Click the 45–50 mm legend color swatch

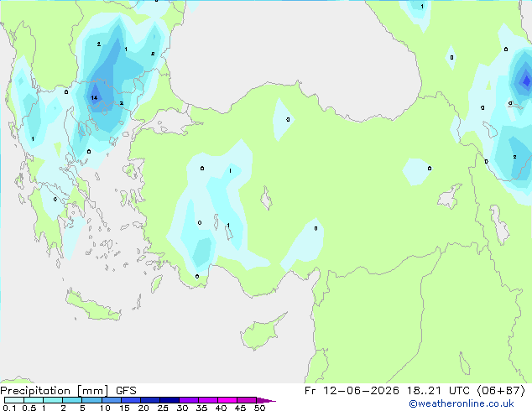pyautogui.click(x=247, y=400)
